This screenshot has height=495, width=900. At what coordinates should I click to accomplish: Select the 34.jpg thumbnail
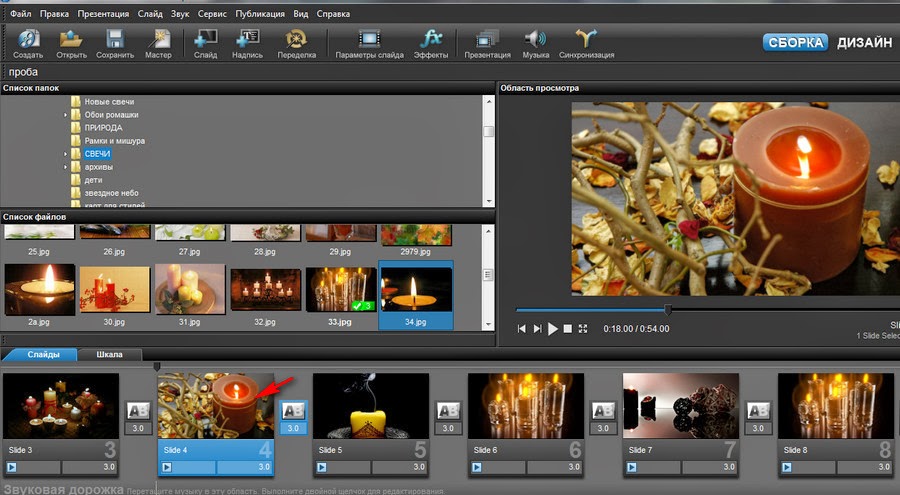pos(416,289)
